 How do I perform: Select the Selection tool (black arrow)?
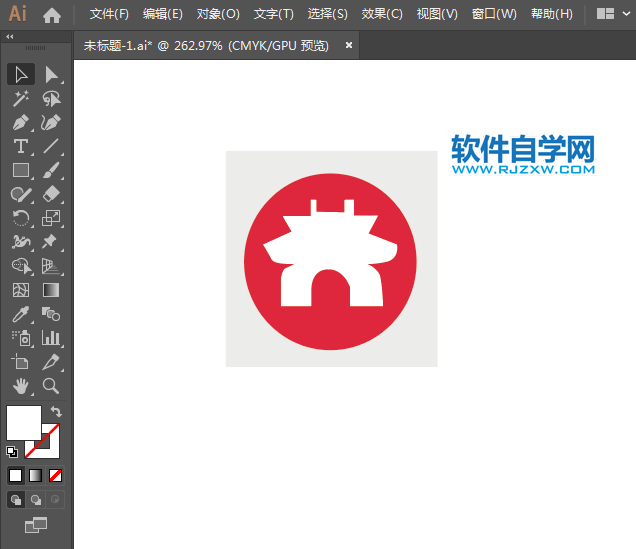click(21, 74)
